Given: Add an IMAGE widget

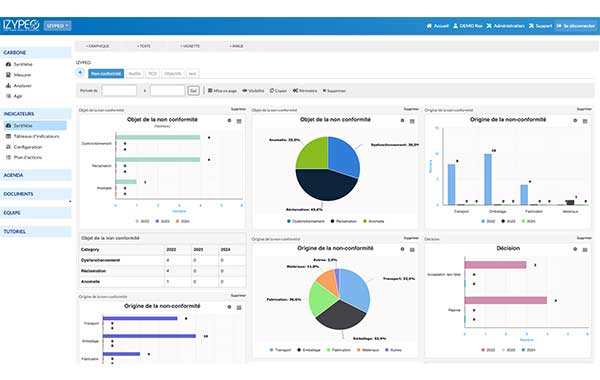Looking at the screenshot, I should (236, 46).
